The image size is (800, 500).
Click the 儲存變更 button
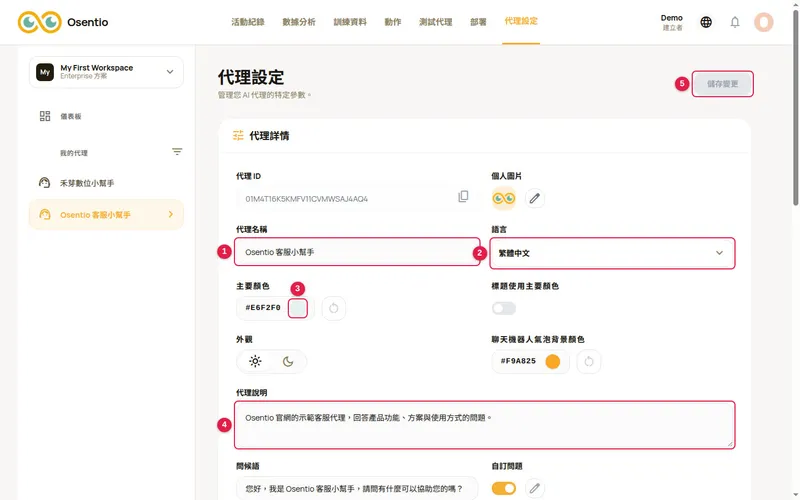click(722, 84)
